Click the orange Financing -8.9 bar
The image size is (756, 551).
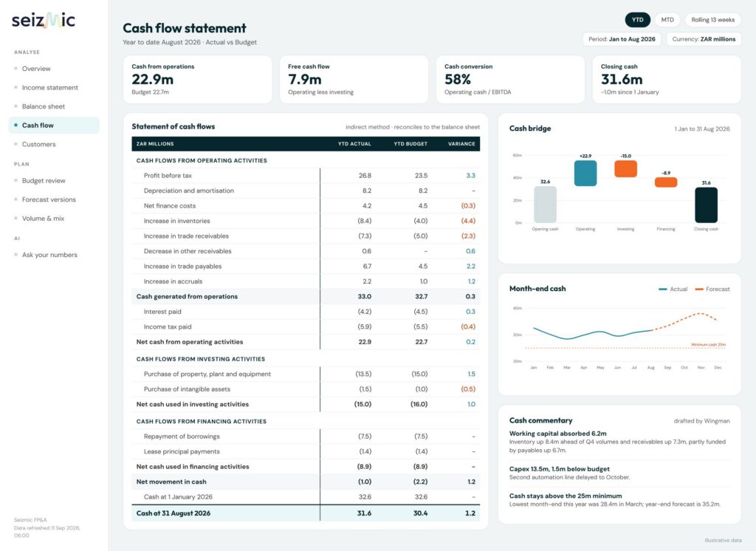click(666, 182)
